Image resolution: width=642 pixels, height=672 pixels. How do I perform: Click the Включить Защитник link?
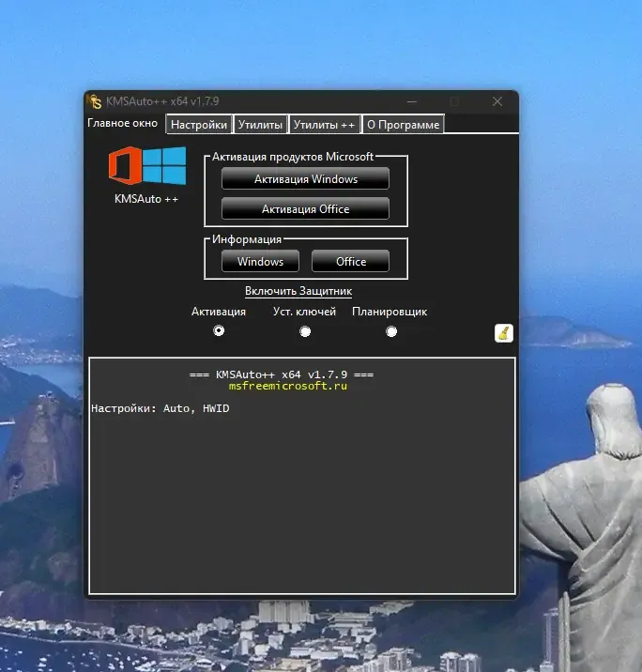pos(298,291)
